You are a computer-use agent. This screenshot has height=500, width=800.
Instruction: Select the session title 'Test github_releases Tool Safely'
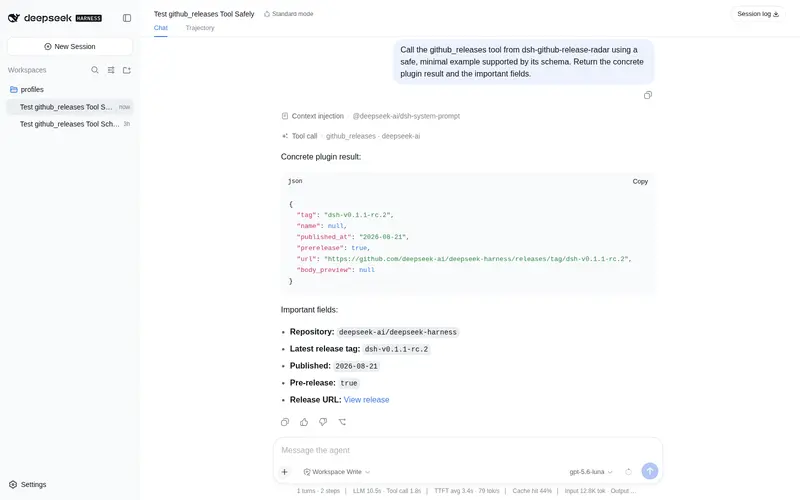click(x=204, y=14)
